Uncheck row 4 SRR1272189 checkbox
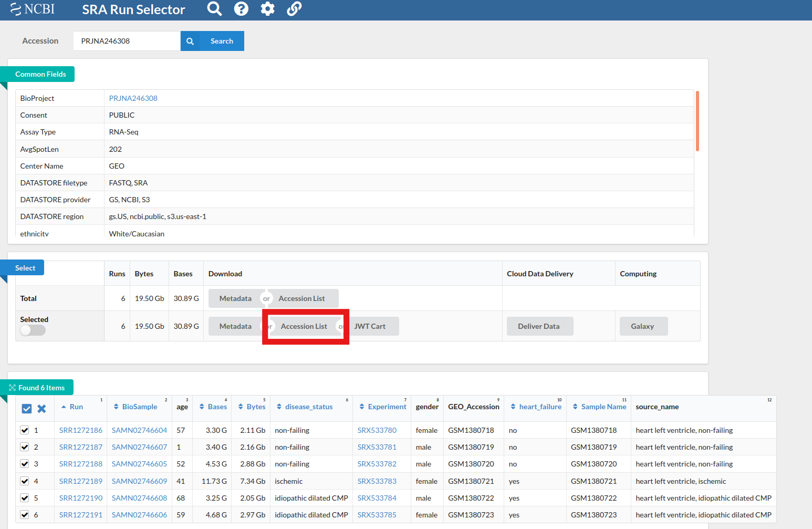Viewport: 812px width, 529px height. (x=24, y=481)
